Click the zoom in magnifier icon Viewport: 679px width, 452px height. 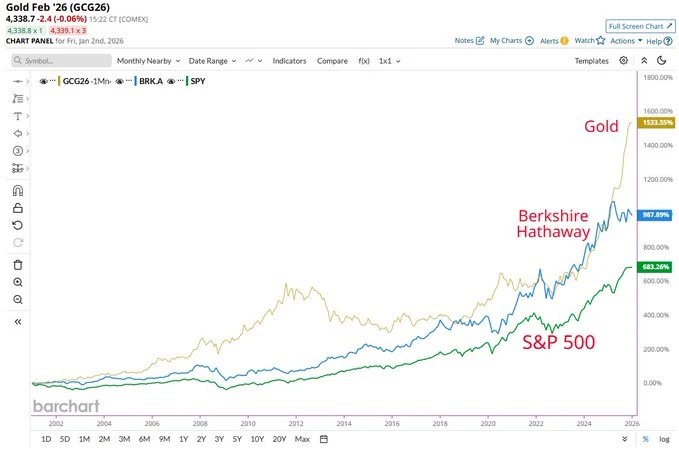[17, 282]
